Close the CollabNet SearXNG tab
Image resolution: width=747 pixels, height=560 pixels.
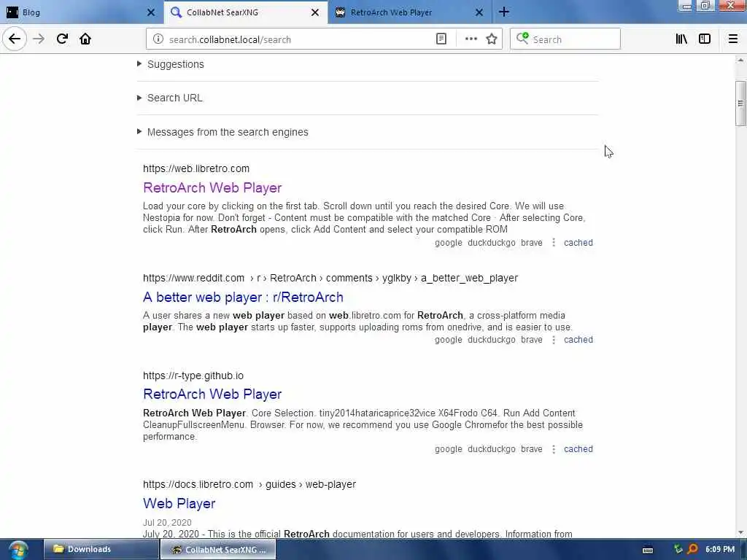pos(315,12)
